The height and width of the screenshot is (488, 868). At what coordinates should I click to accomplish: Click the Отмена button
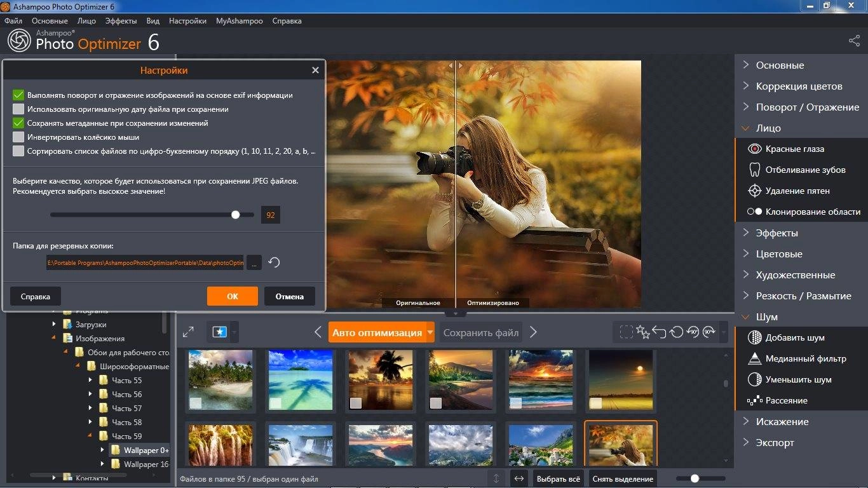289,296
